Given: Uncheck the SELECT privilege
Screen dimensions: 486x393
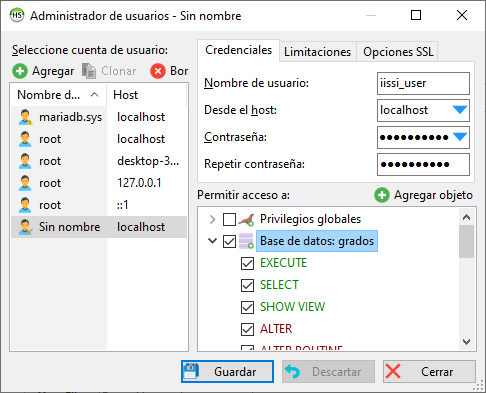Looking at the screenshot, I should click(247, 285).
